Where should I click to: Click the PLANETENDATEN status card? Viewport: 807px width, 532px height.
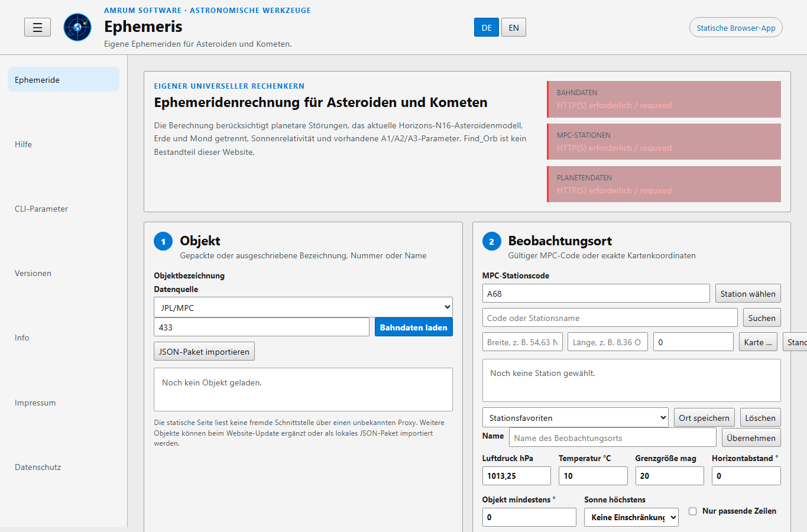[664, 184]
